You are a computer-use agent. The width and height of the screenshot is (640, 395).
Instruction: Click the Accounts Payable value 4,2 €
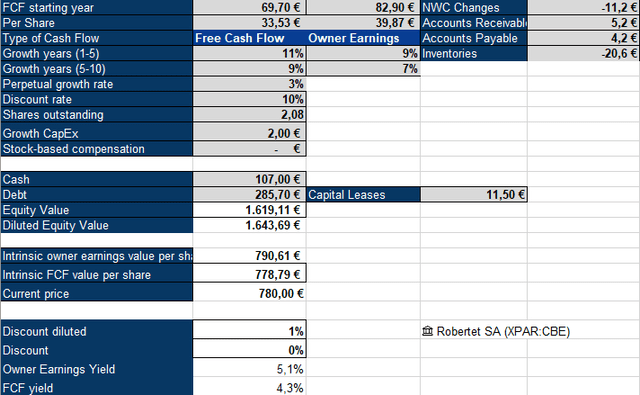[584, 38]
